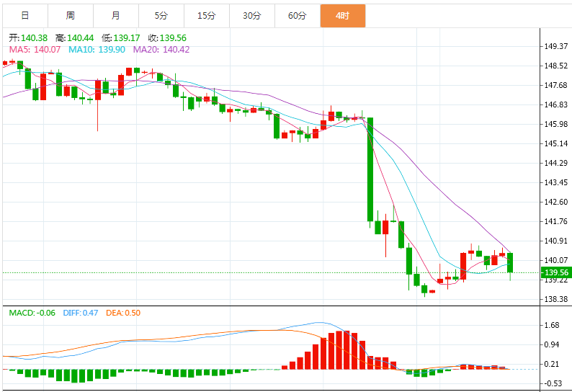Click the 146.83 price axis label
This screenshot has width=572, height=392.
[556, 104]
